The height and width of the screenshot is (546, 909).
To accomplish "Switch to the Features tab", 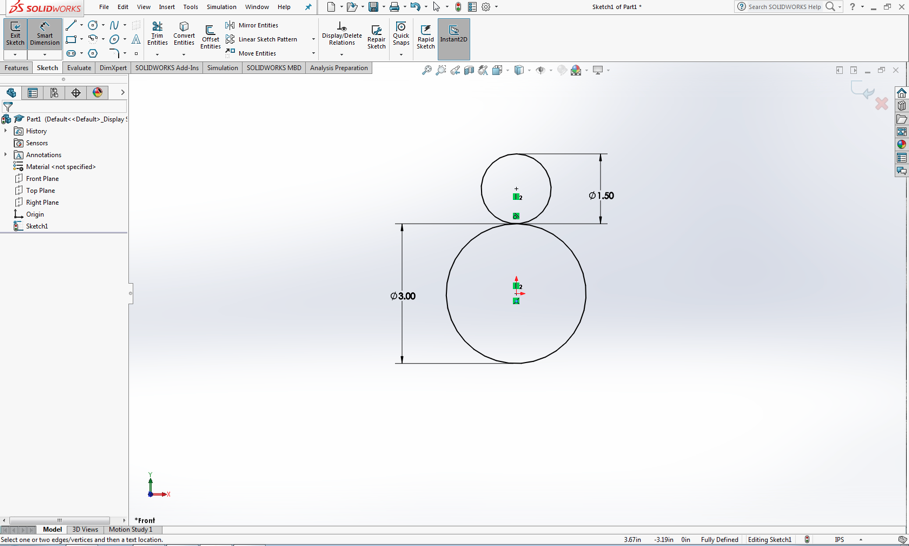I will click(x=16, y=68).
